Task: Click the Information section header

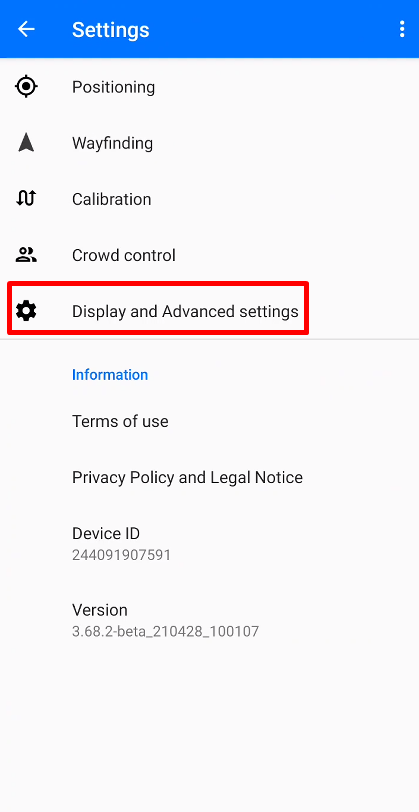Action: (x=110, y=374)
